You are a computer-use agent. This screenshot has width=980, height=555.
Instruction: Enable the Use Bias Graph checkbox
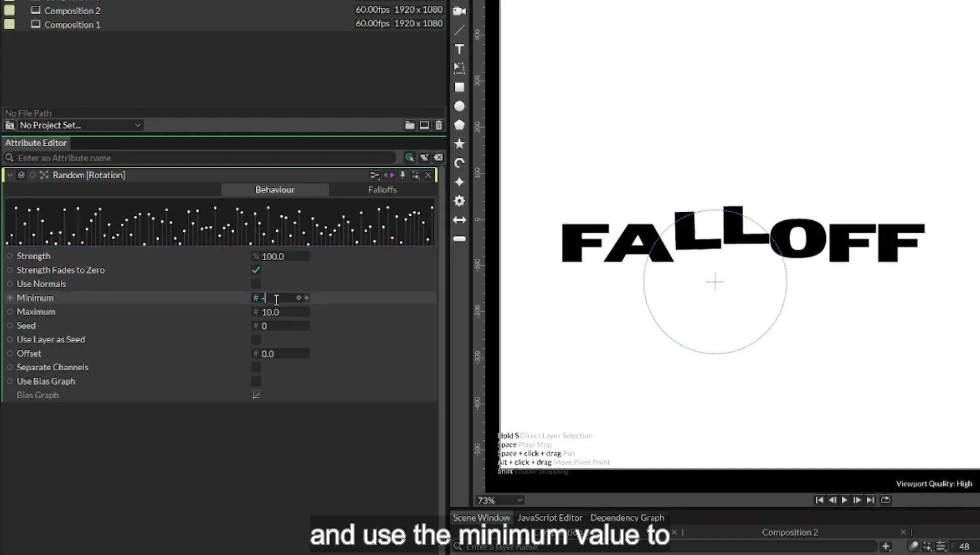click(x=256, y=381)
